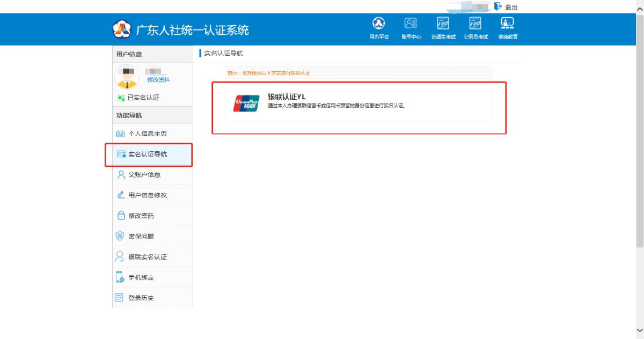Open 账号中心 account center icon
Viewport: 644px width, 339px height.
[x=411, y=24]
